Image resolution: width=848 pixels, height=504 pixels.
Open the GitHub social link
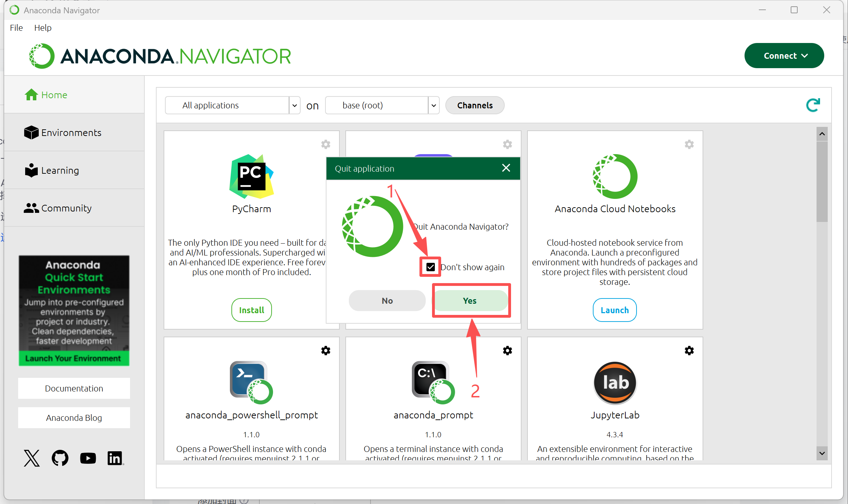tap(60, 458)
